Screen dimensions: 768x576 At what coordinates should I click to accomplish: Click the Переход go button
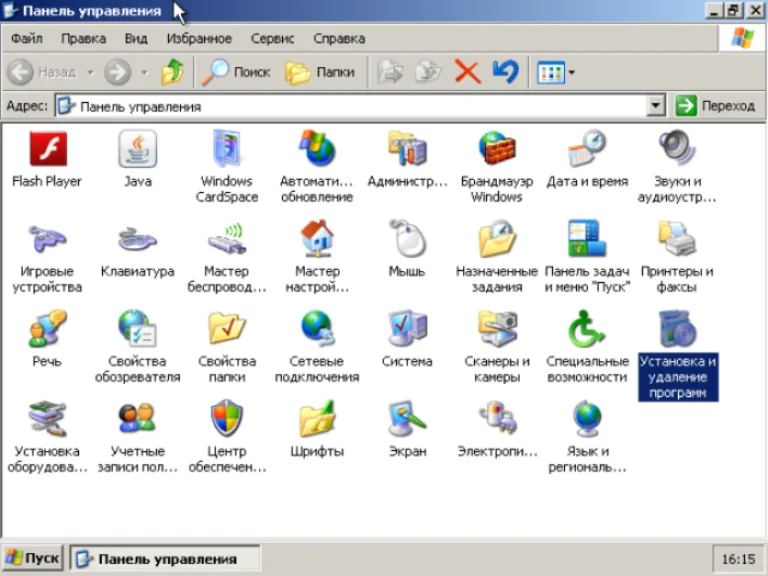coord(716,106)
